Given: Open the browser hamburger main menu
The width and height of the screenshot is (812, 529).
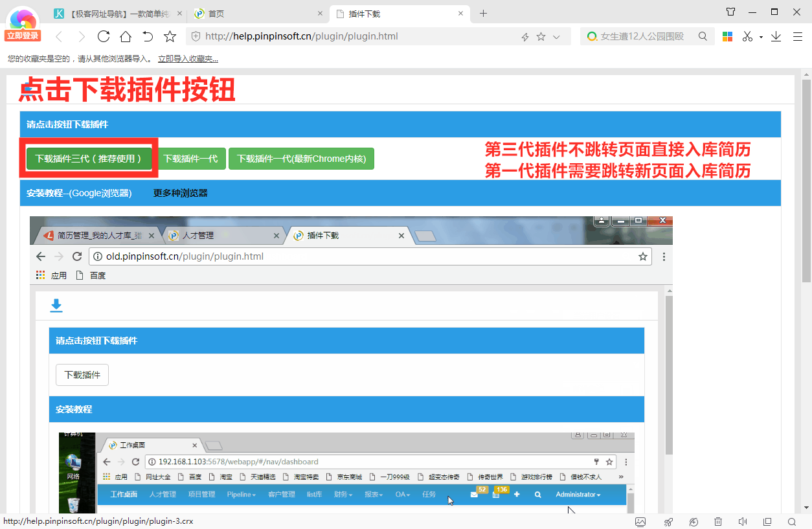Looking at the screenshot, I should (798, 37).
